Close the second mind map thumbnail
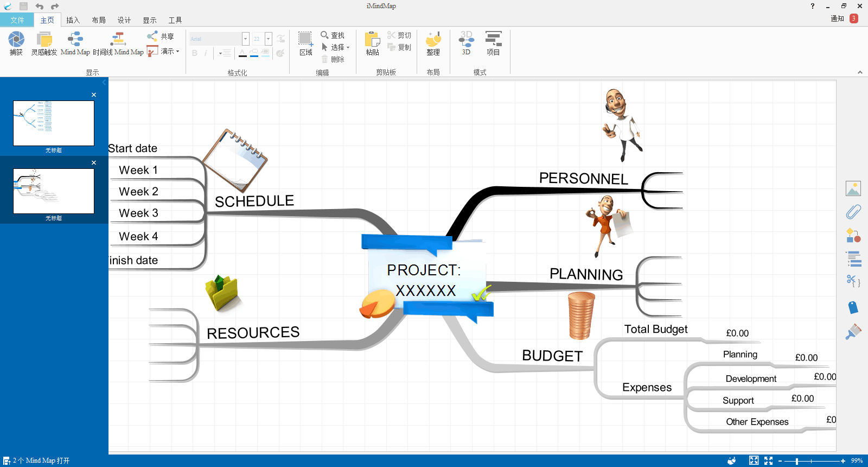Viewport: 868px width, 467px height. pos(94,162)
